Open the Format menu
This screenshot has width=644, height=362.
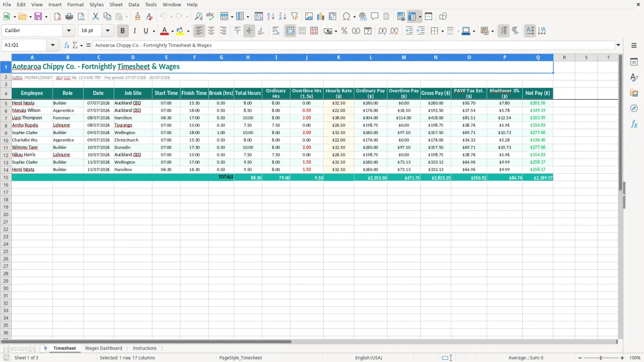[x=76, y=4]
